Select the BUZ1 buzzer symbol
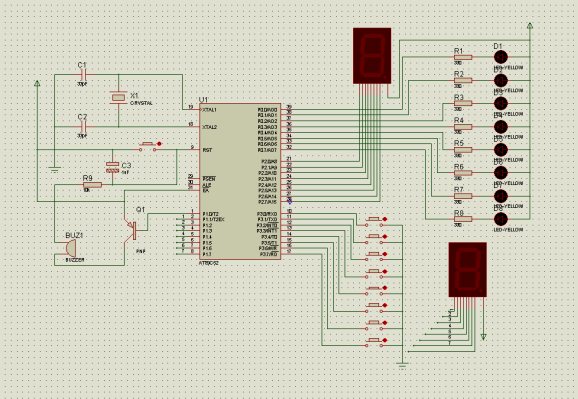 [x=70, y=248]
